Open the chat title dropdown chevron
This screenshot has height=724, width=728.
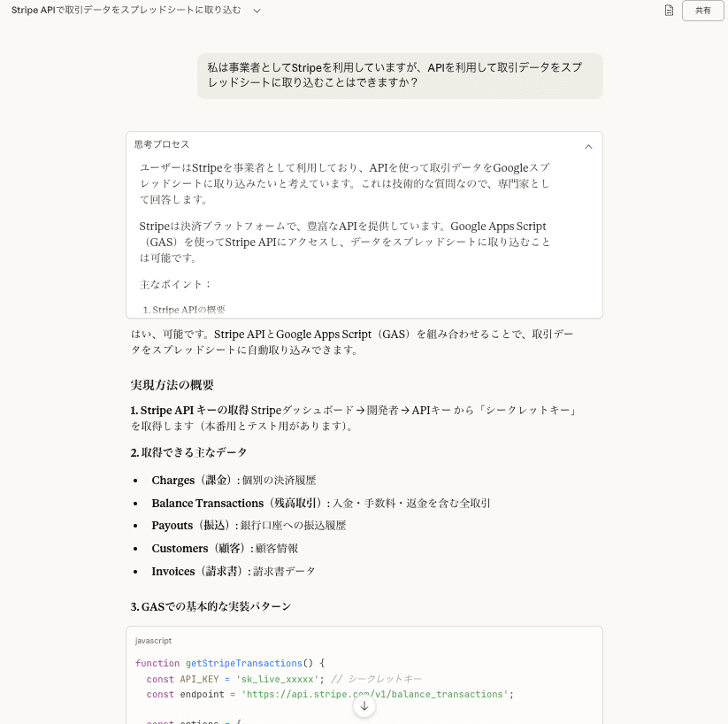(257, 11)
